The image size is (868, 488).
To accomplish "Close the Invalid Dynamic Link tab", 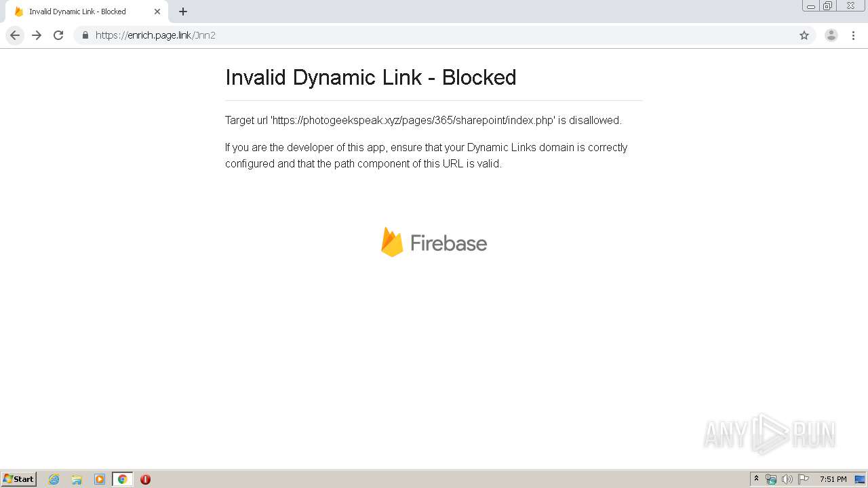I will tap(157, 12).
